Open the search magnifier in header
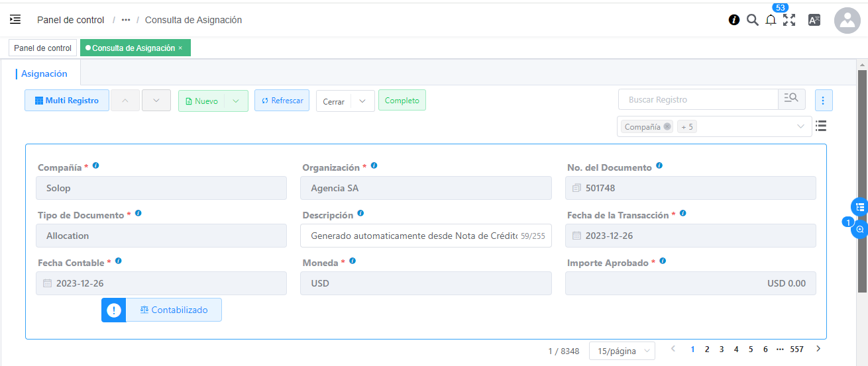 [752, 20]
